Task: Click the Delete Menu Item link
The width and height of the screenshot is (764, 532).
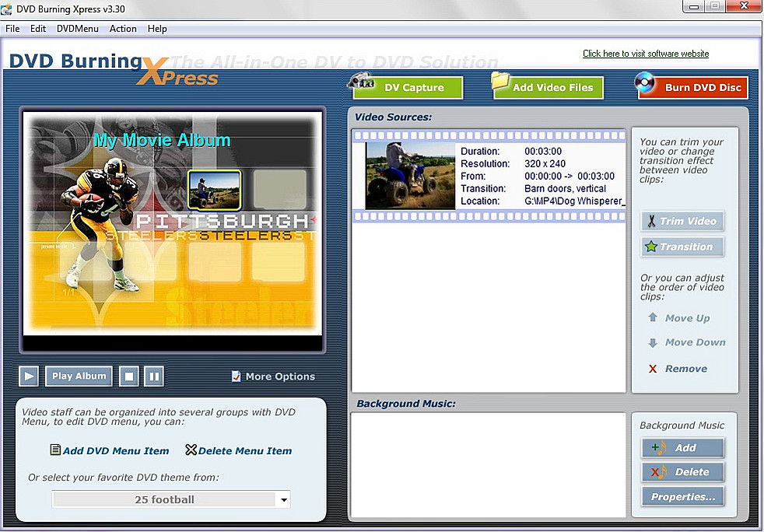Action: coord(245,451)
